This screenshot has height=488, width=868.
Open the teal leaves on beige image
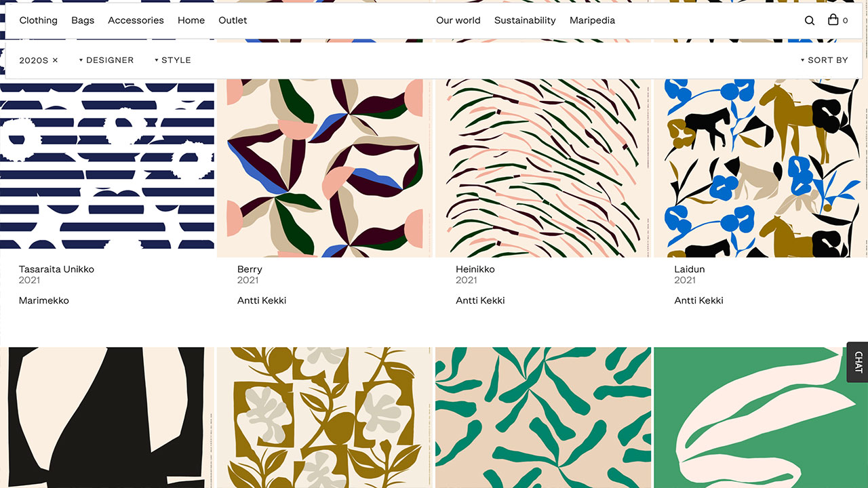(x=543, y=418)
